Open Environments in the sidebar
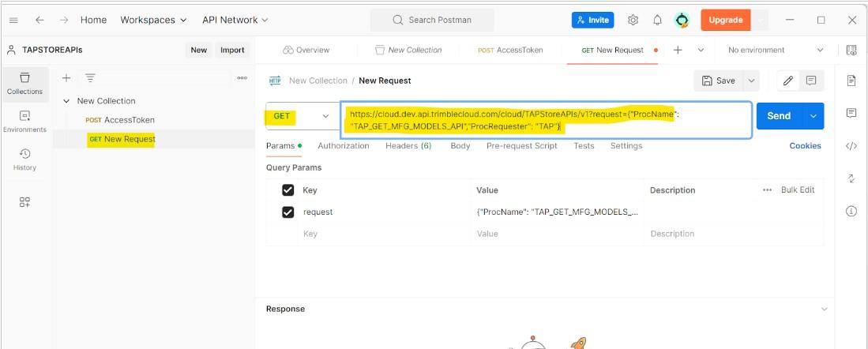Viewport: 868px width, 349px height. click(x=24, y=122)
